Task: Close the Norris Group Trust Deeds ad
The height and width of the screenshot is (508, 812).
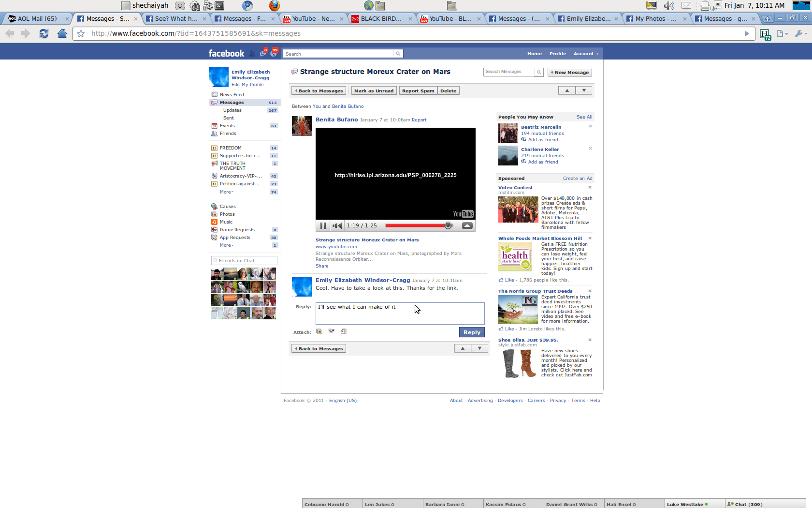Action: coord(590,291)
